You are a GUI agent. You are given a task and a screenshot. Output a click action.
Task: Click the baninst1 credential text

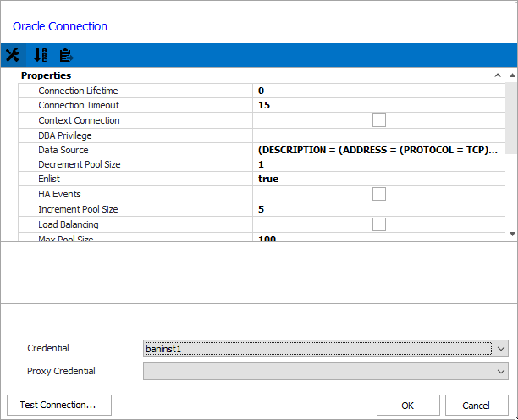pyautogui.click(x=163, y=349)
